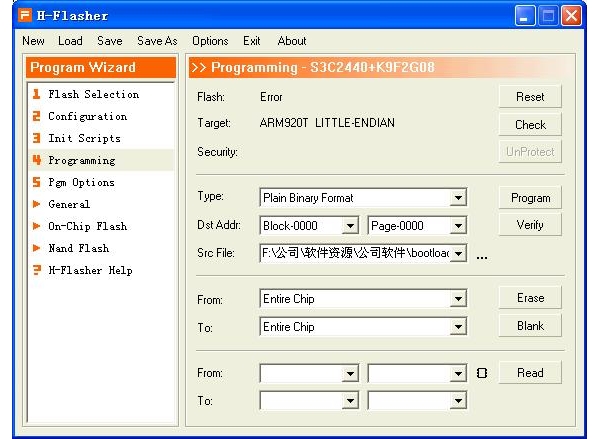The image size is (600, 439).
Task: Select Init Scripts in Program Wizard
Action: [x=84, y=138]
